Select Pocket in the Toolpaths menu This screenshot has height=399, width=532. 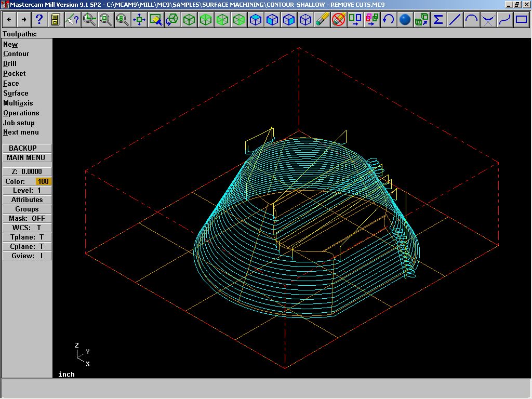coord(15,74)
